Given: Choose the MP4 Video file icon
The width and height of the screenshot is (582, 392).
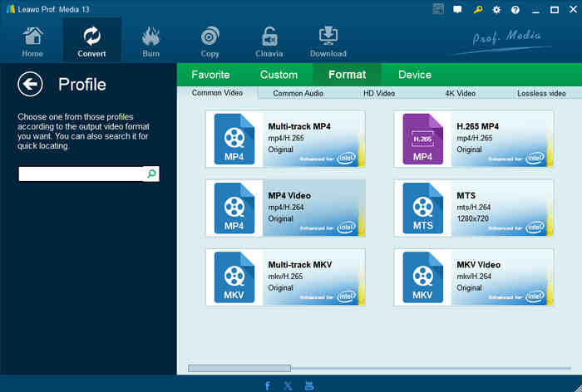Looking at the screenshot, I should [x=234, y=208].
